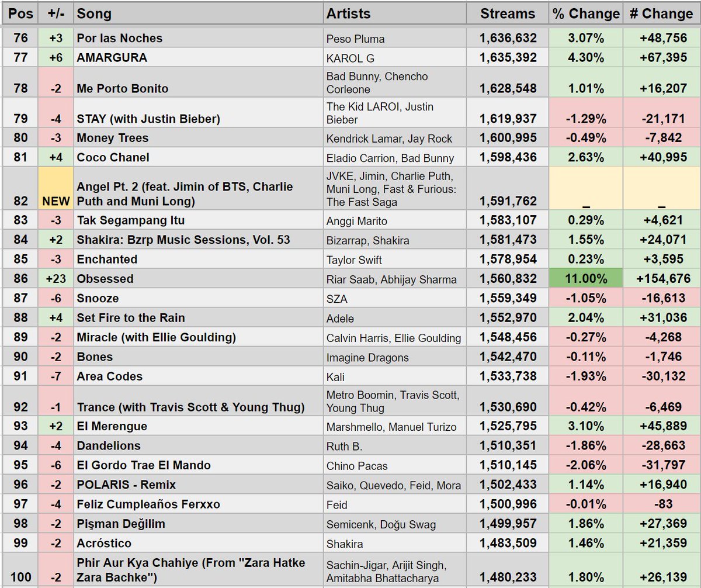Select Miracle (with Ellie Goulding) cell
The image size is (701, 588).
[x=199, y=337]
